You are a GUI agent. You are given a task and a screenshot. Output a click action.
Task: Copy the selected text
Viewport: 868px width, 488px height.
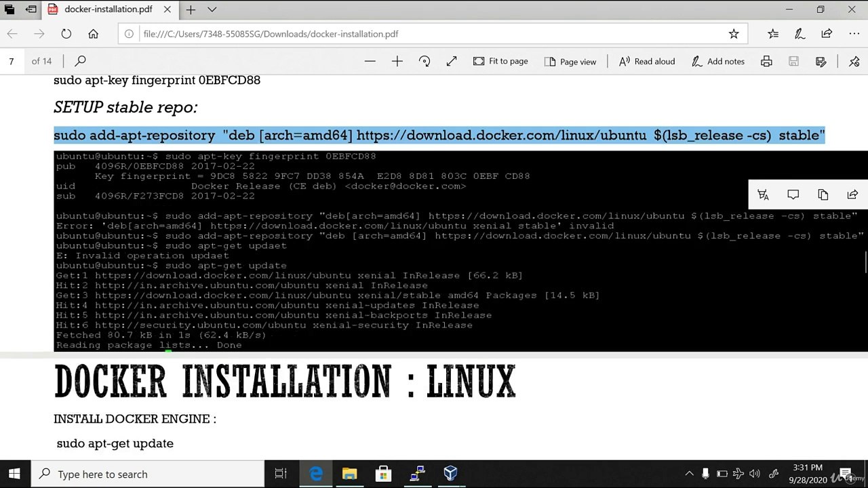[x=823, y=195]
